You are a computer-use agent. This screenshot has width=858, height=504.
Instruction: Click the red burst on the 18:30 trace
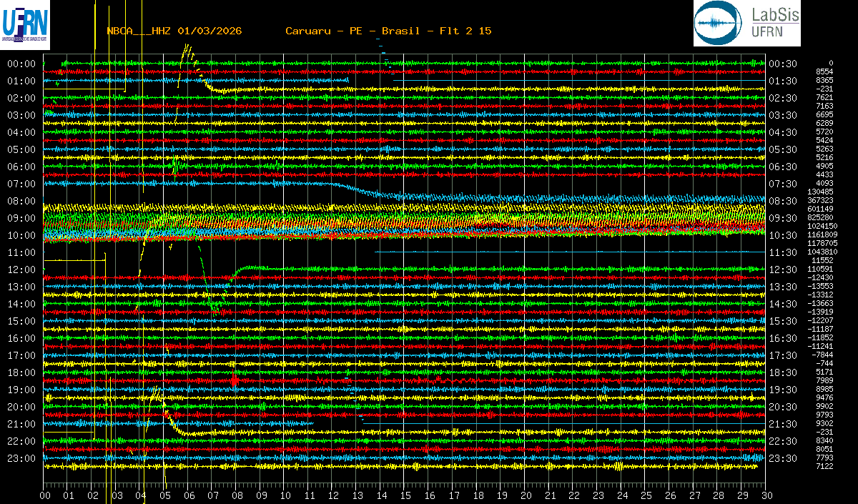pos(235,380)
